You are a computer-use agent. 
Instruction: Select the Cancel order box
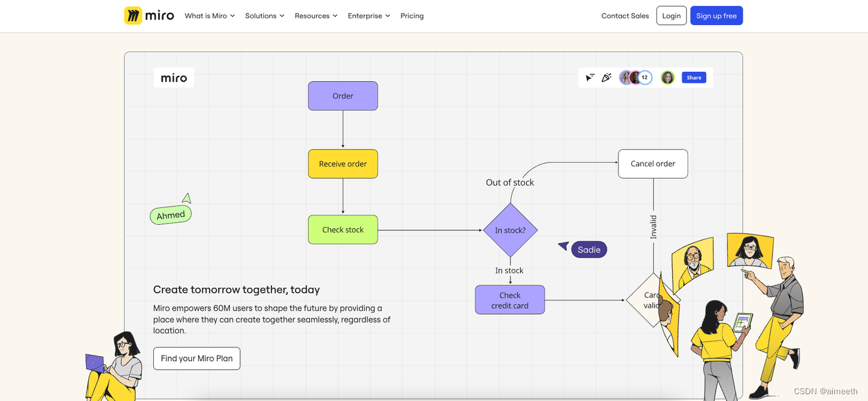point(653,164)
